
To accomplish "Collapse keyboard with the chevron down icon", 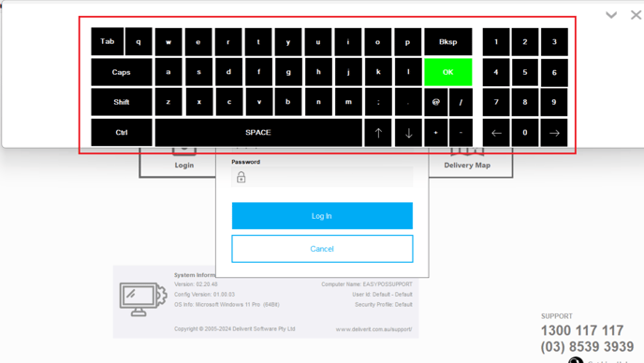I will (x=611, y=15).
